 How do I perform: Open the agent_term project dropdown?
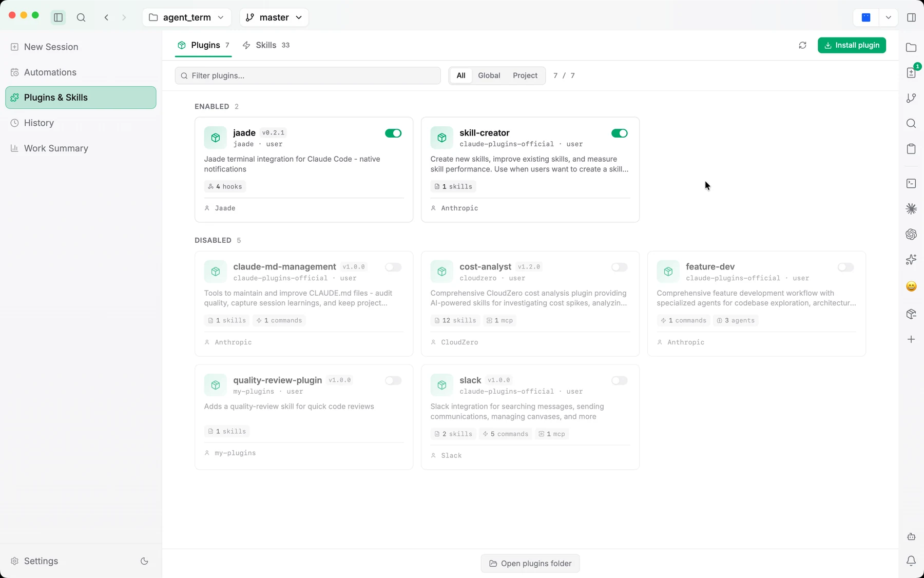tap(187, 17)
